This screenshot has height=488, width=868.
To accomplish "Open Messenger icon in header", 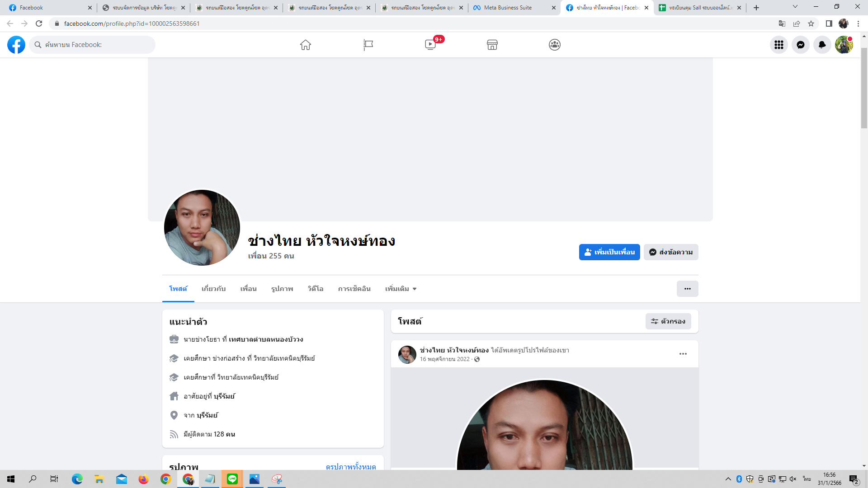I will (x=800, y=45).
